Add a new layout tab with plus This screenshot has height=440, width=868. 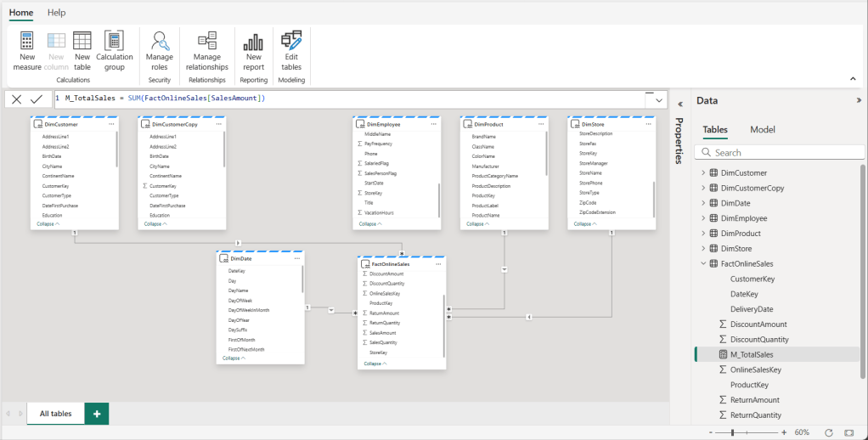tap(97, 414)
